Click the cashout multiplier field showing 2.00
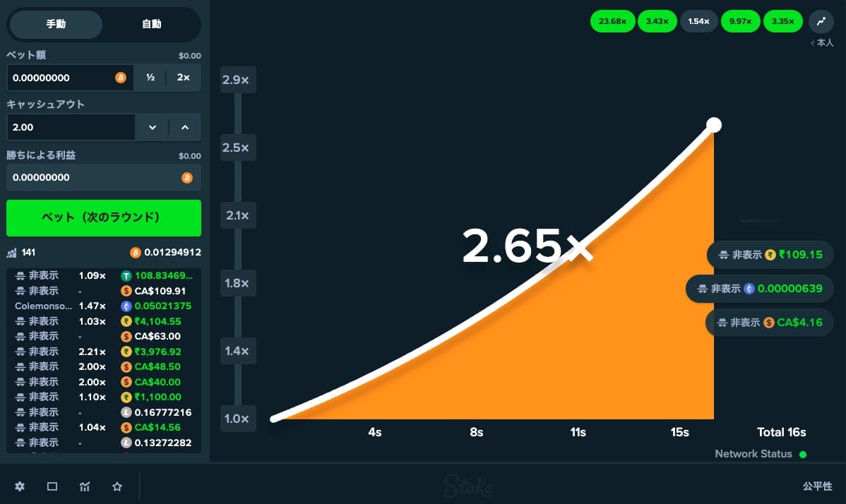 tap(71, 127)
